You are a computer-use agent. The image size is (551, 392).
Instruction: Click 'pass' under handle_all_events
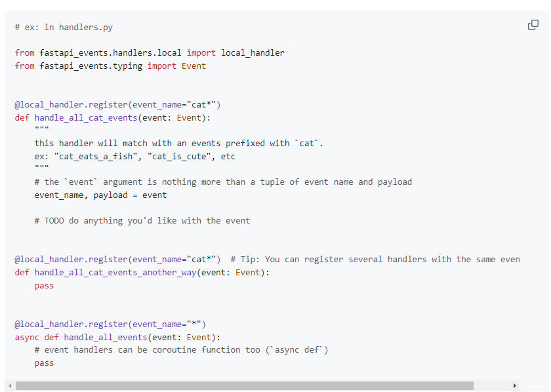pyautogui.click(x=44, y=363)
